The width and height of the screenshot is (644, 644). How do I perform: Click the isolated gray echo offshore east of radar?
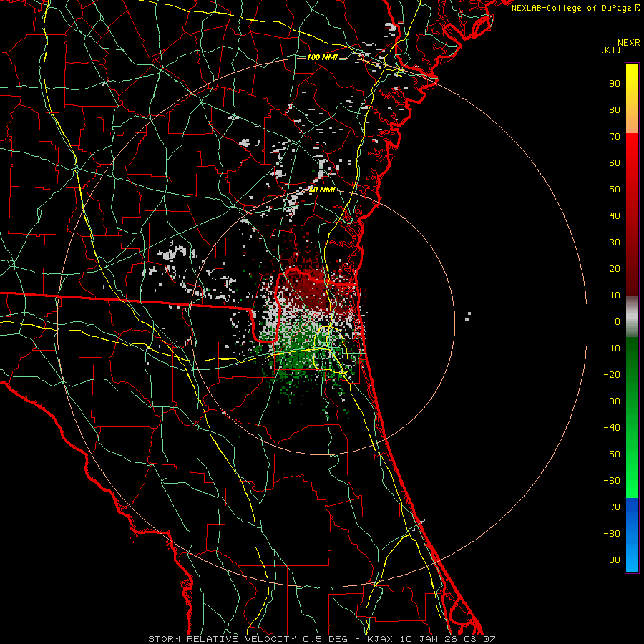468,316
